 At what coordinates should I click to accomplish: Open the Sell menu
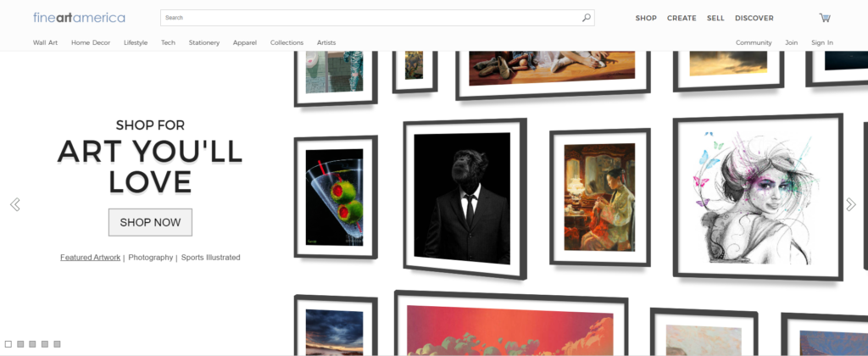pyautogui.click(x=715, y=19)
